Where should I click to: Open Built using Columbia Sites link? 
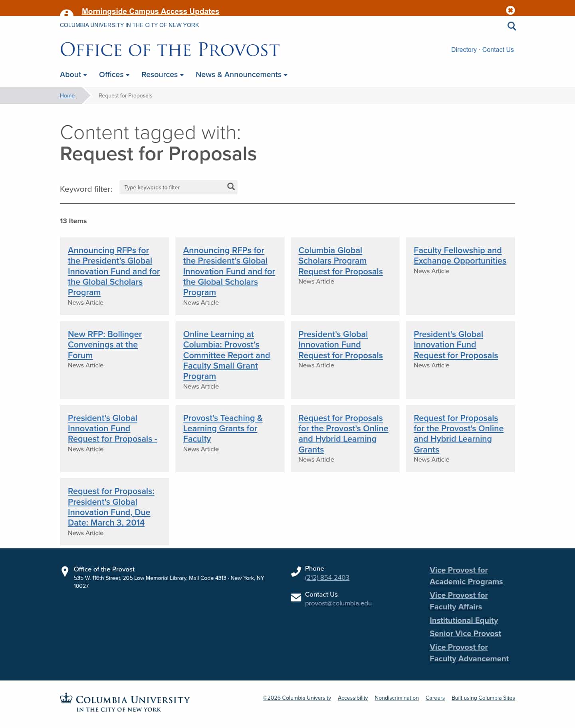pos(483,698)
